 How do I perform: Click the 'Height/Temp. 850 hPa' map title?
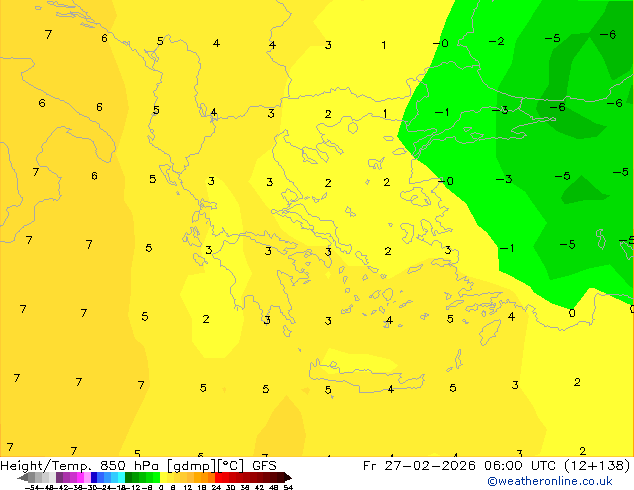82,466
